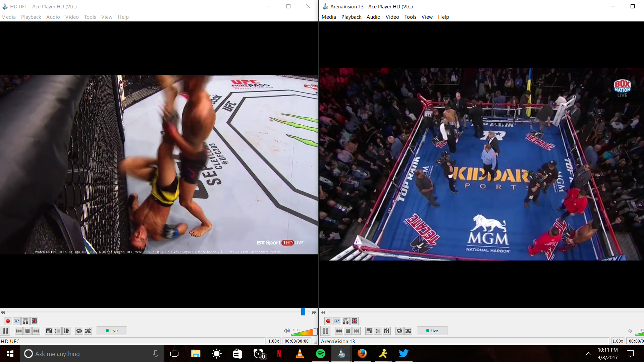The height and width of the screenshot is (362, 644).
Task: Switch to Firefox in taskbar
Action: coord(362,354)
